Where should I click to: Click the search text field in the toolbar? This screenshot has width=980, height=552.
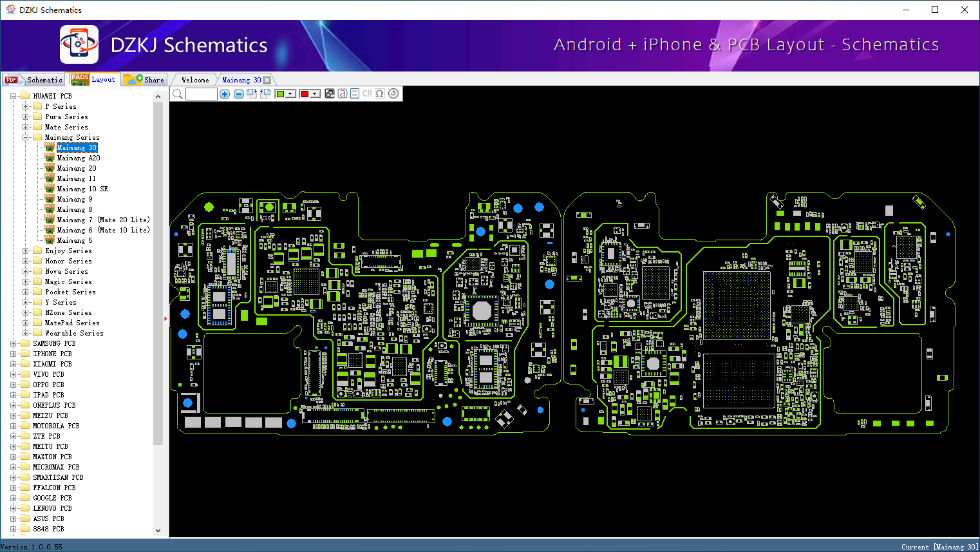pos(202,94)
